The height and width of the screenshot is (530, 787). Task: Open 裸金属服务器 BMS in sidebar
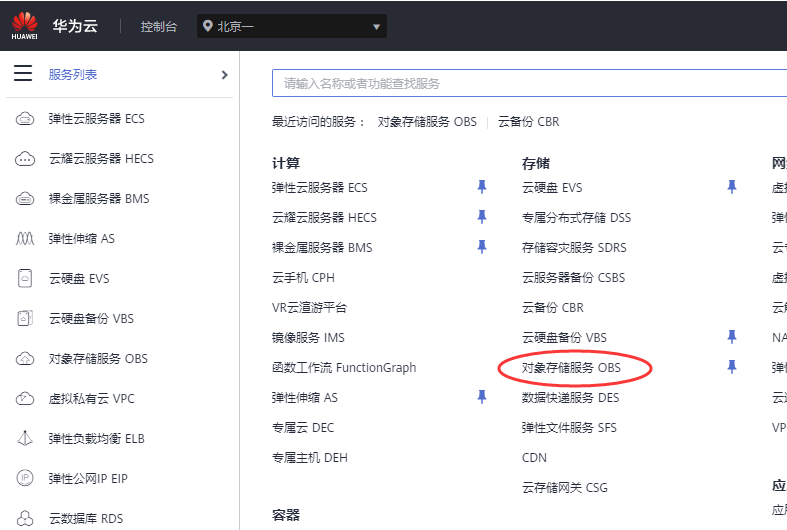(x=99, y=199)
